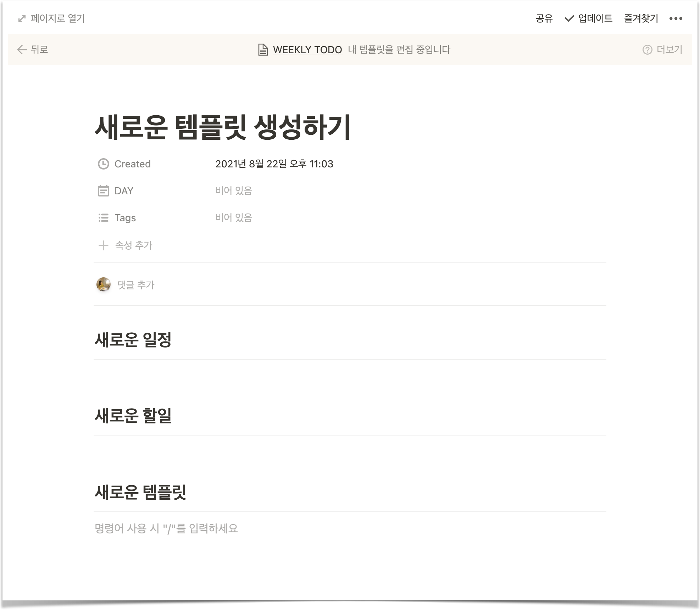Click the empty block with slash command placeholder
700x610 pixels.
coord(166,528)
